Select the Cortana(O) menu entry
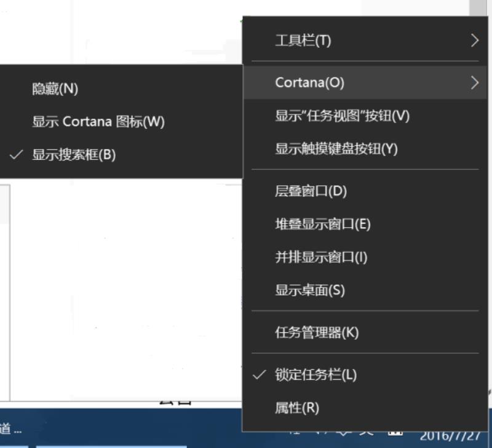This screenshot has width=492, height=448. (365, 82)
